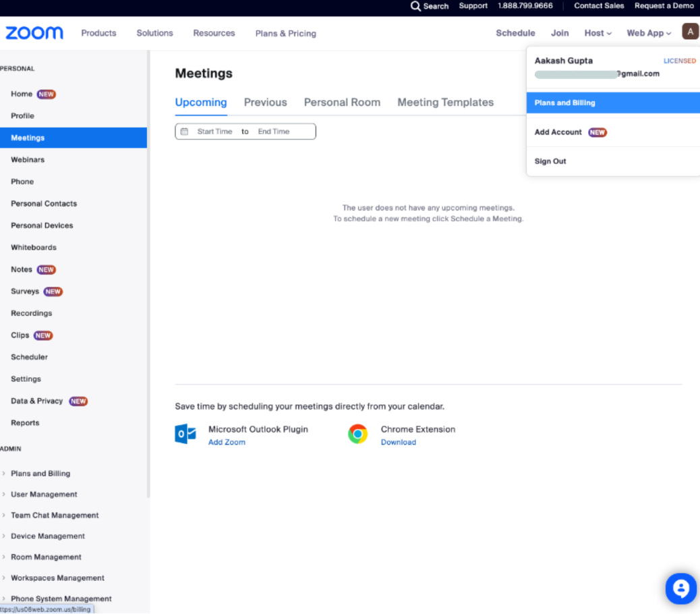Click the Zoom logo
This screenshot has height=614, width=700.
point(34,33)
